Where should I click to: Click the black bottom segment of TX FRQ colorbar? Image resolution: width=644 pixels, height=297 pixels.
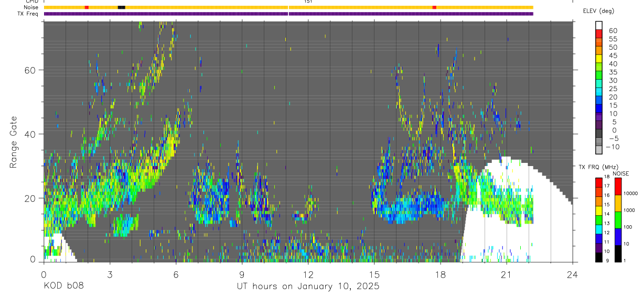(x=598, y=257)
